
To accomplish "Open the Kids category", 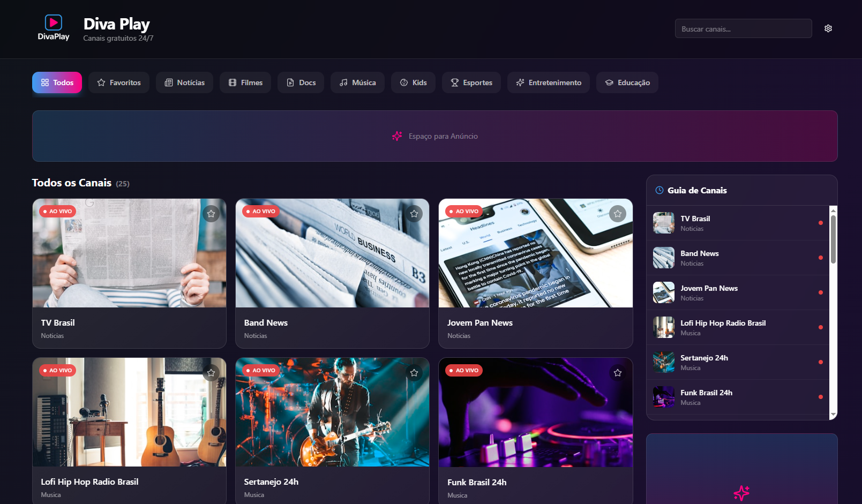I will [x=413, y=82].
